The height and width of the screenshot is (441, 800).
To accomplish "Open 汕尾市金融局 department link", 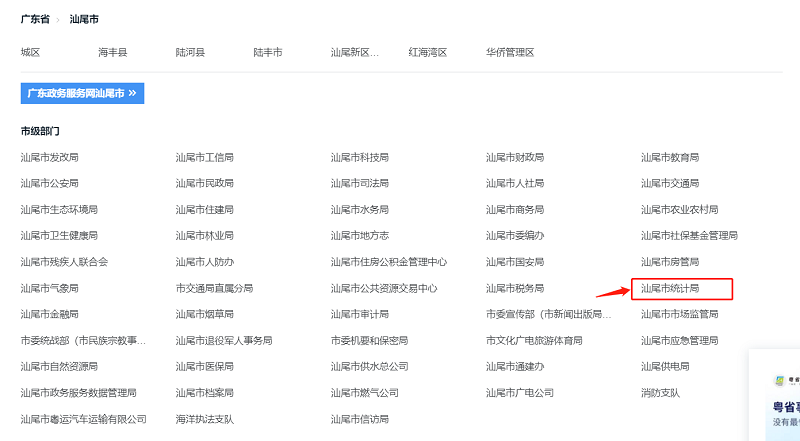I will tap(49, 314).
